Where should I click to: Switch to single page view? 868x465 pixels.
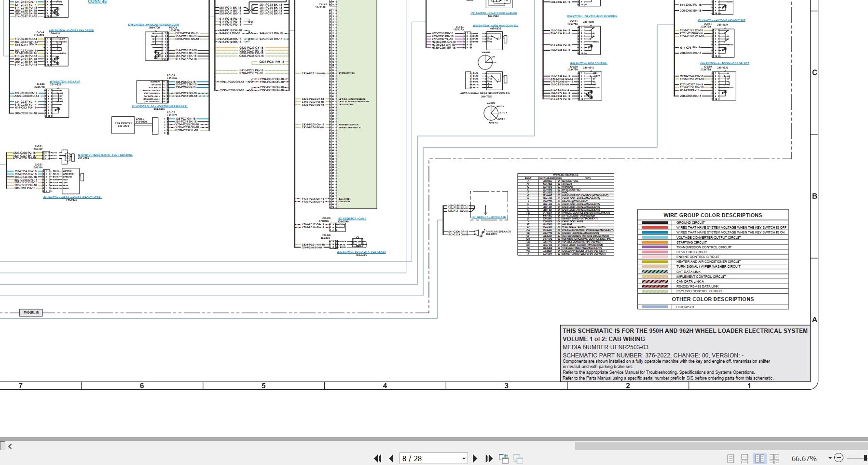pos(730,459)
